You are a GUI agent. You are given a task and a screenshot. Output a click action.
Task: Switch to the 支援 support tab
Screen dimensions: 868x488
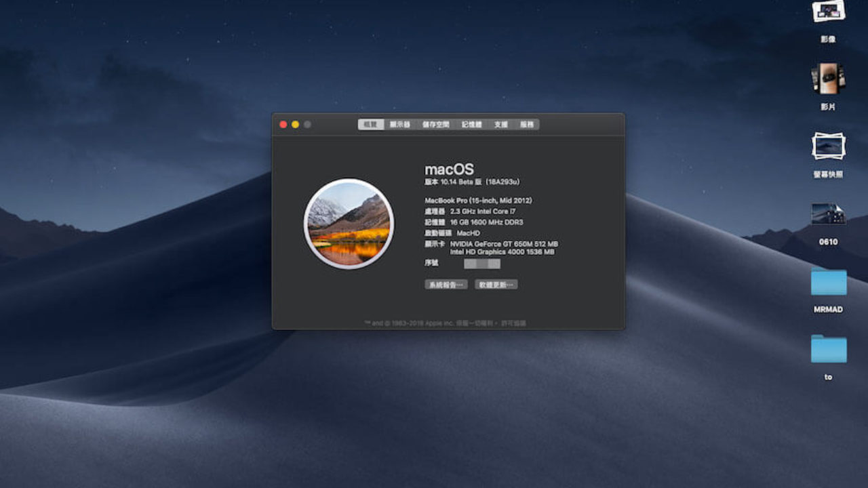click(x=501, y=125)
